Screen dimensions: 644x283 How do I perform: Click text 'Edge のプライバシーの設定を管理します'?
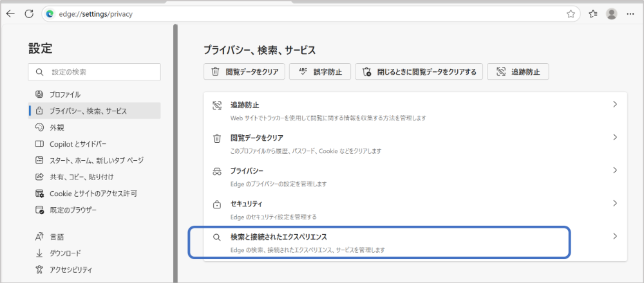278,184
